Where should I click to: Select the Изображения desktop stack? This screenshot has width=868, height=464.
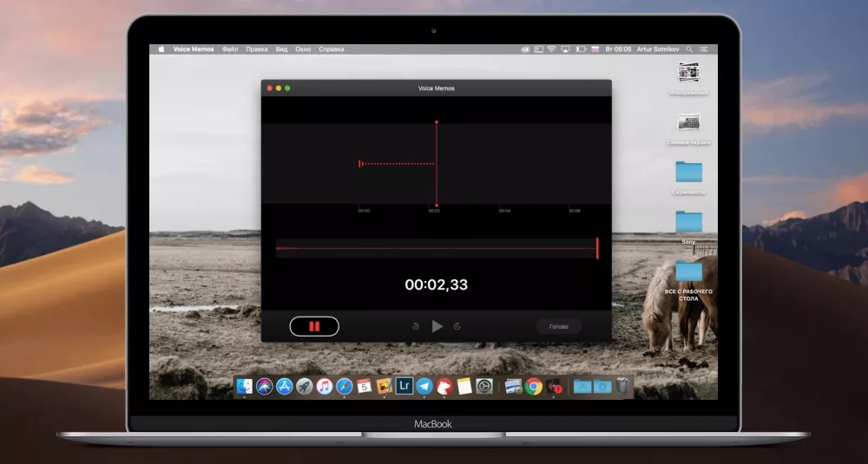(688, 73)
